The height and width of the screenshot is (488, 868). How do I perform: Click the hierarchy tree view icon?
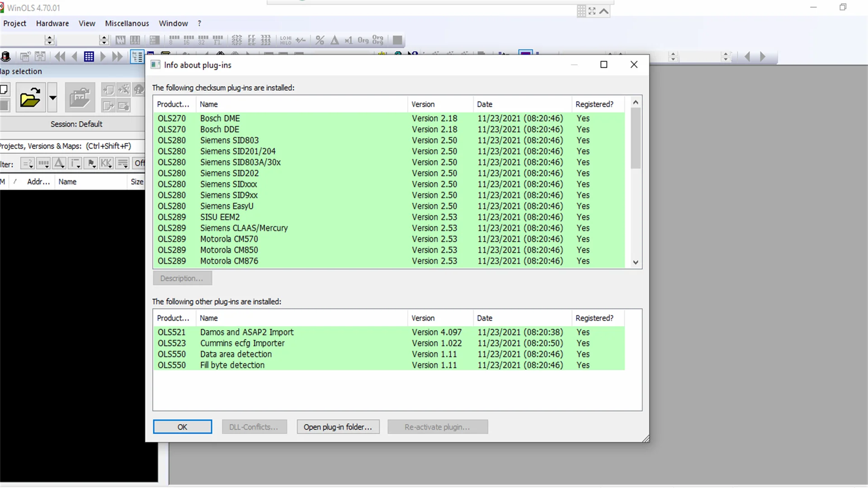137,56
